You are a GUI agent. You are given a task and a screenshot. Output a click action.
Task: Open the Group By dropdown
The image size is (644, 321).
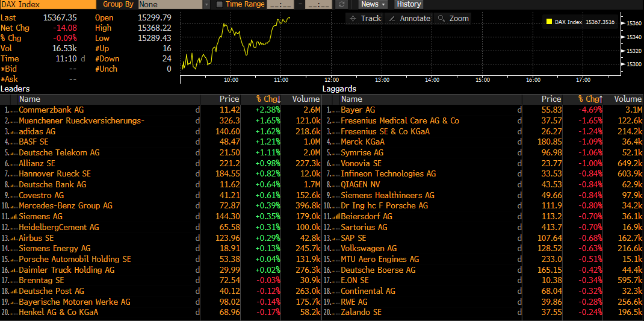(173, 4)
